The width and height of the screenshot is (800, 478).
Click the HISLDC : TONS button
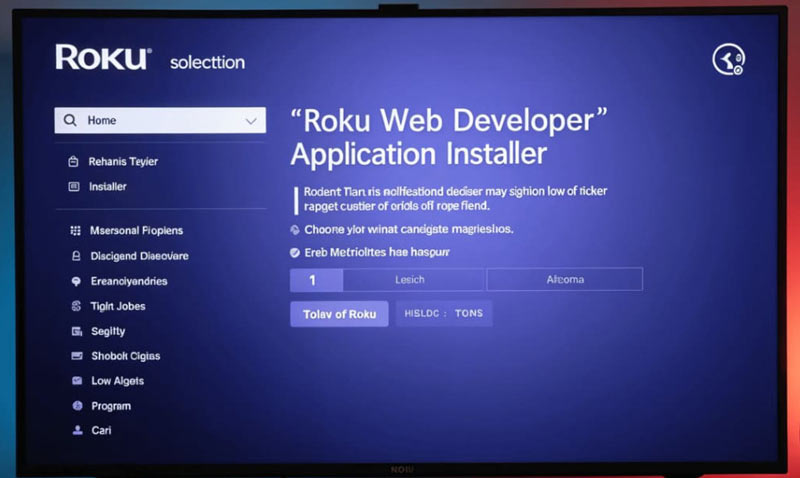point(444,313)
